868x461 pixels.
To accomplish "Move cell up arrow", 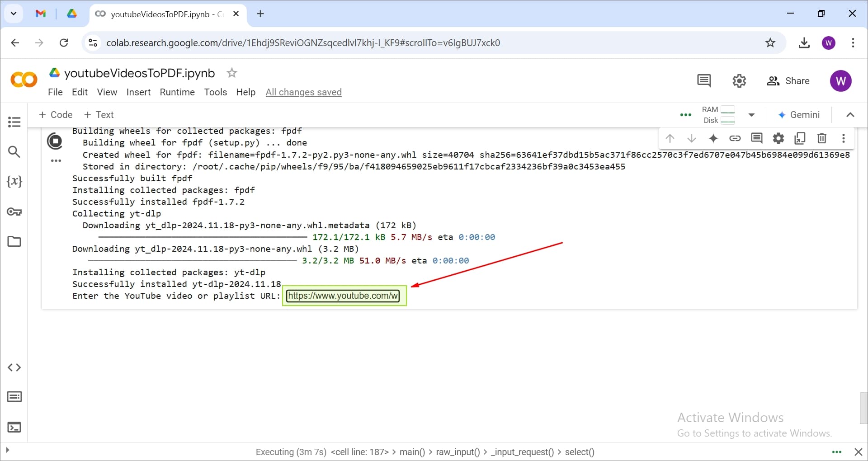I will pos(670,138).
